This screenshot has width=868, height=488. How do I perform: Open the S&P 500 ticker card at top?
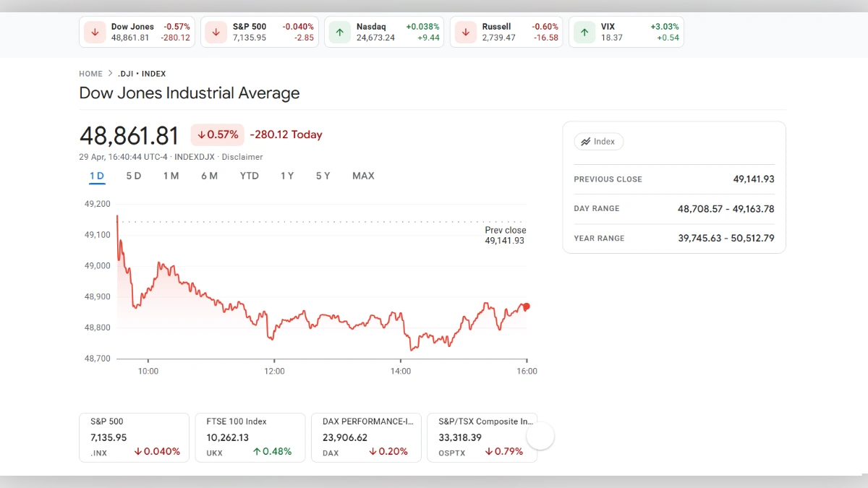[259, 32]
